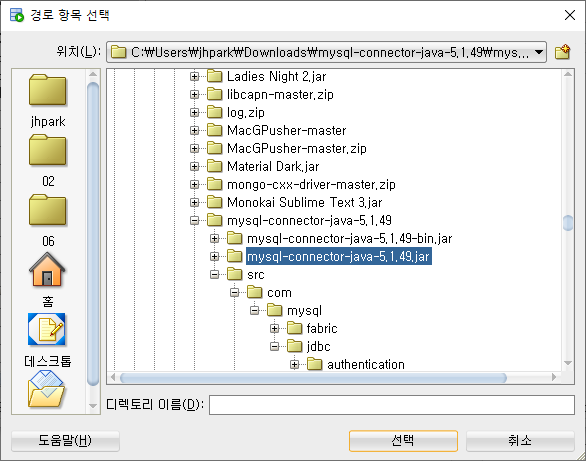Click folder icon of Ladies Night 2.jar

tap(215, 76)
